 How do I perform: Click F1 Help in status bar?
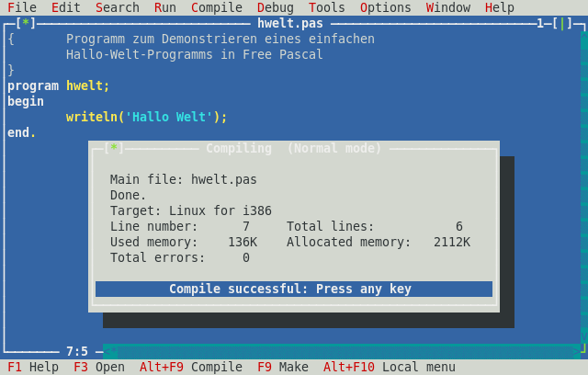click(33, 367)
